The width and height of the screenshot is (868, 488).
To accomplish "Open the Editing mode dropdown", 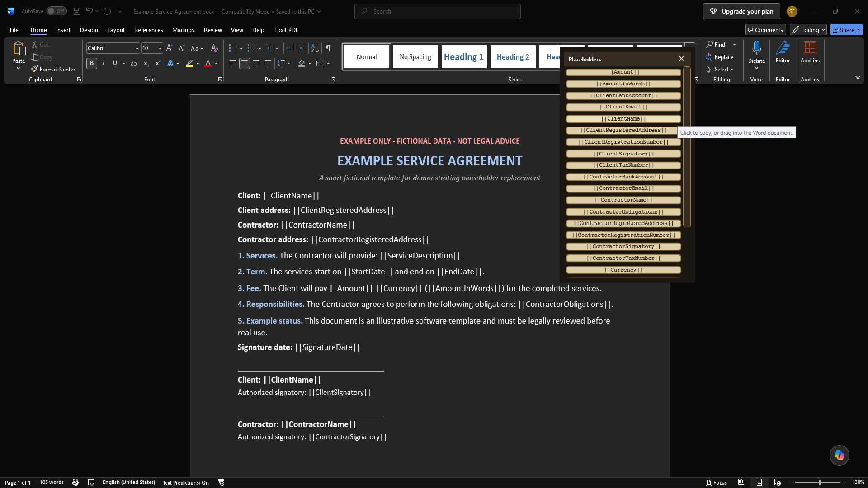I will [x=808, y=30].
